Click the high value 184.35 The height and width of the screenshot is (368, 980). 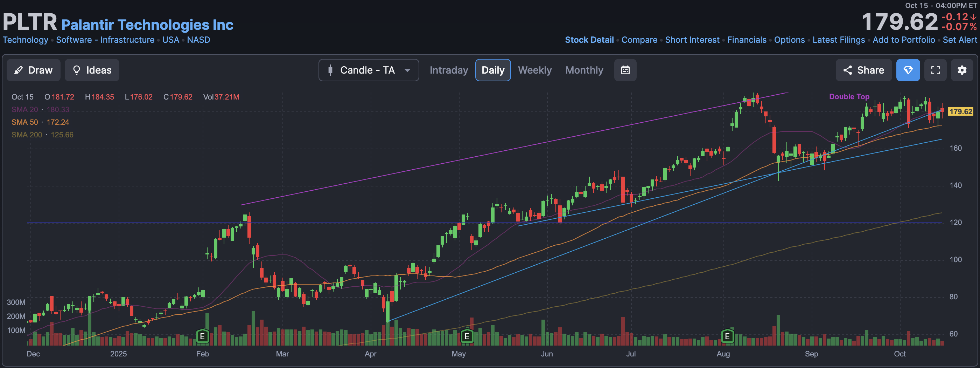point(102,97)
